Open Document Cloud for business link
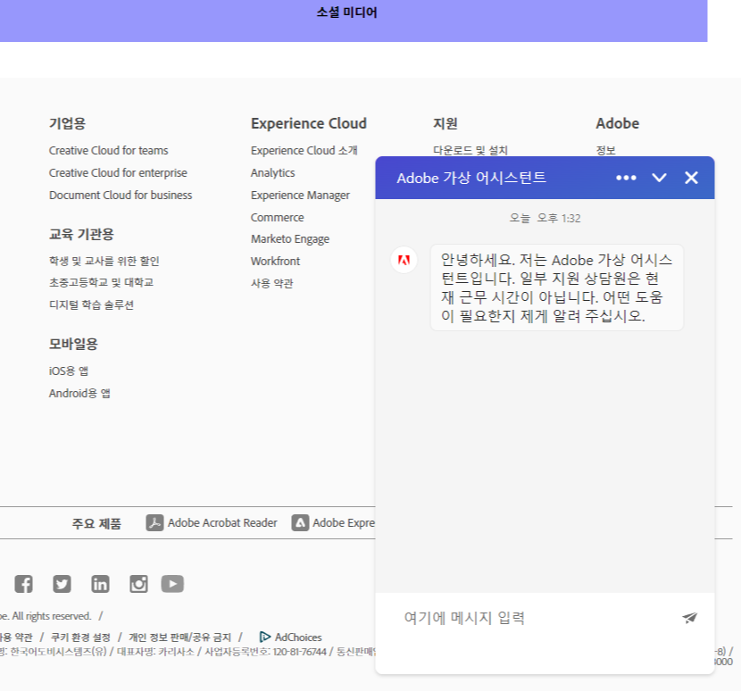 (121, 195)
